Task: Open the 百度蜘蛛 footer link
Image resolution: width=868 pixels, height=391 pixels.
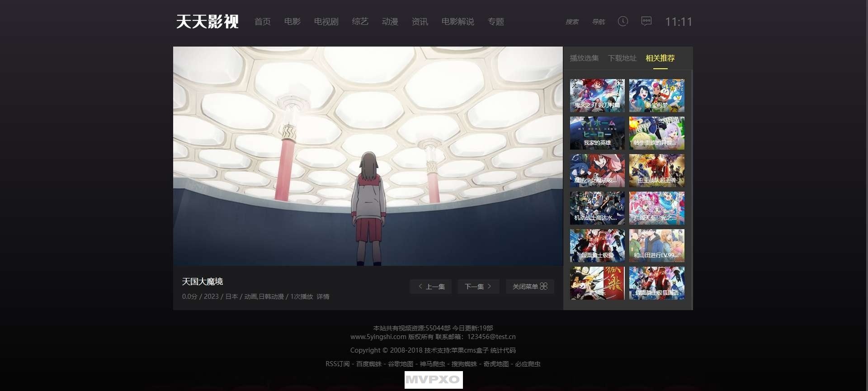Action: tap(369, 364)
